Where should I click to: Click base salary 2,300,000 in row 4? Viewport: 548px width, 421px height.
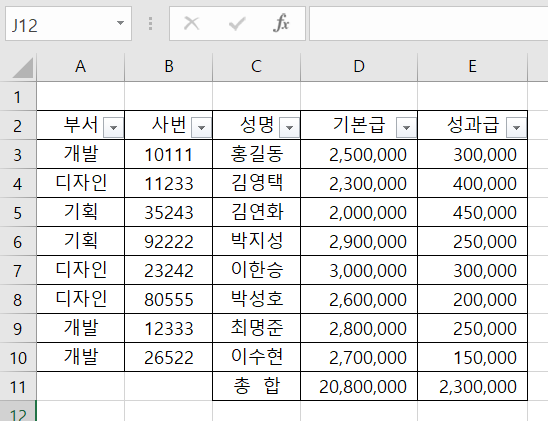click(359, 183)
